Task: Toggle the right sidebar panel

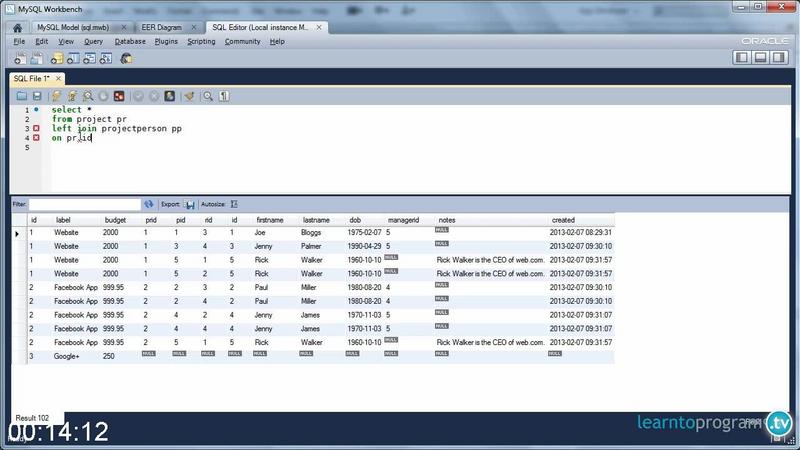Action: click(x=779, y=57)
